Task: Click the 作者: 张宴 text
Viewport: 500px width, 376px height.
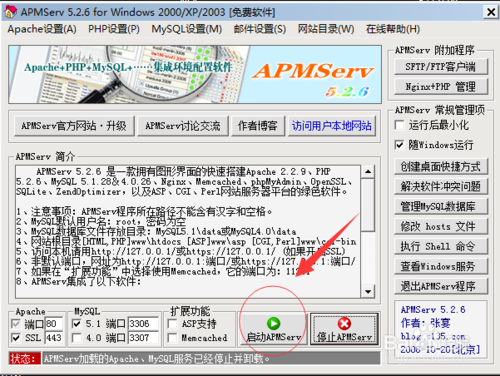Action: point(425,323)
